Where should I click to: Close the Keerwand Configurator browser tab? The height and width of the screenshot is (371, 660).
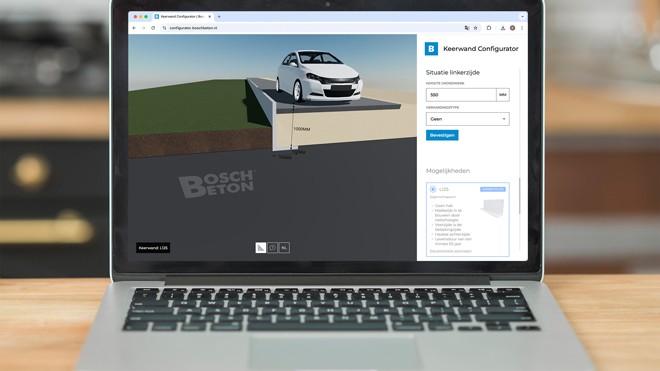(x=210, y=16)
